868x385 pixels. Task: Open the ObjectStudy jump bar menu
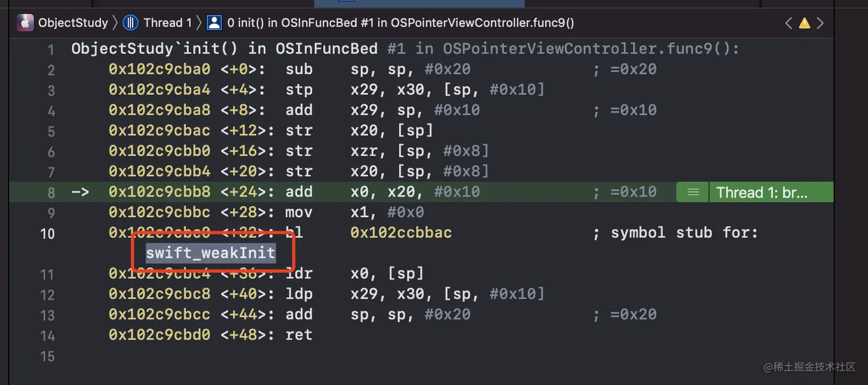(73, 23)
